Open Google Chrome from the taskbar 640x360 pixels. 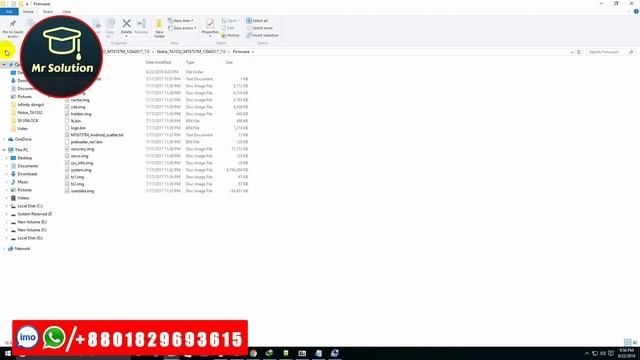coord(253,353)
